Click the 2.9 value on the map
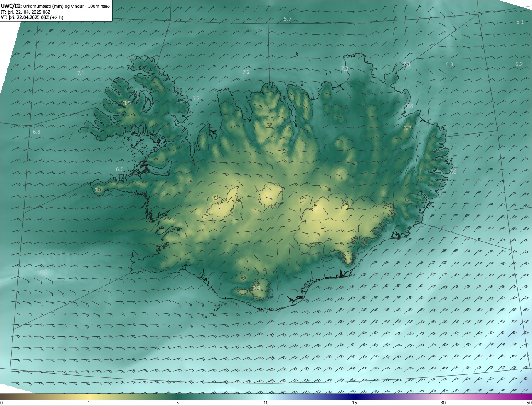 tap(256, 287)
